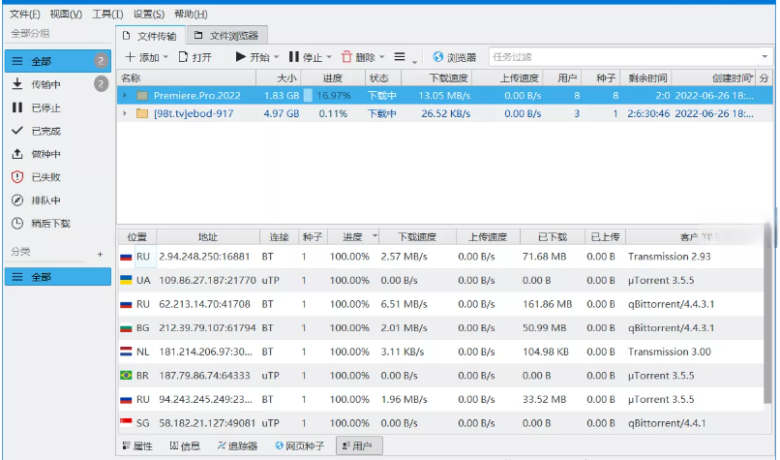Sort tasks by 下载速度 column in task list
780x460 pixels.
(437, 78)
